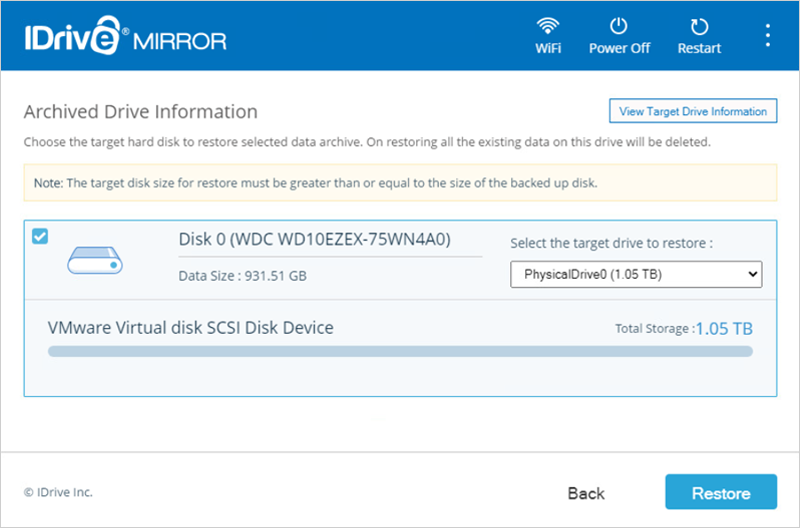Click the VMware Virtual disk SCSI Disk Device label

coord(190,328)
